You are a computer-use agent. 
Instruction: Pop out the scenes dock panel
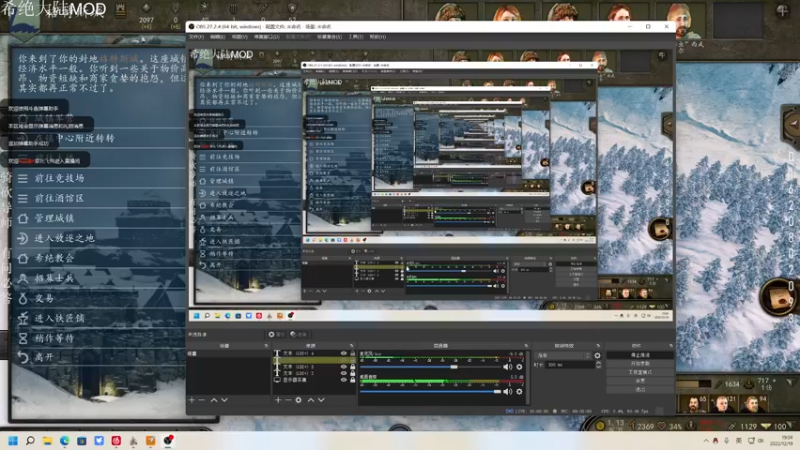(266, 345)
